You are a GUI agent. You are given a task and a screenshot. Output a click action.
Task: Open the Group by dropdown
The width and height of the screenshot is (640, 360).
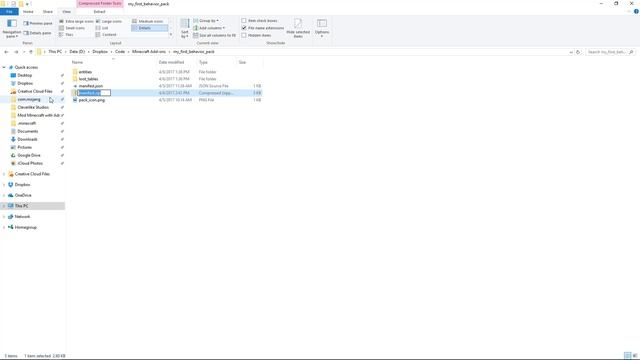coord(206,20)
